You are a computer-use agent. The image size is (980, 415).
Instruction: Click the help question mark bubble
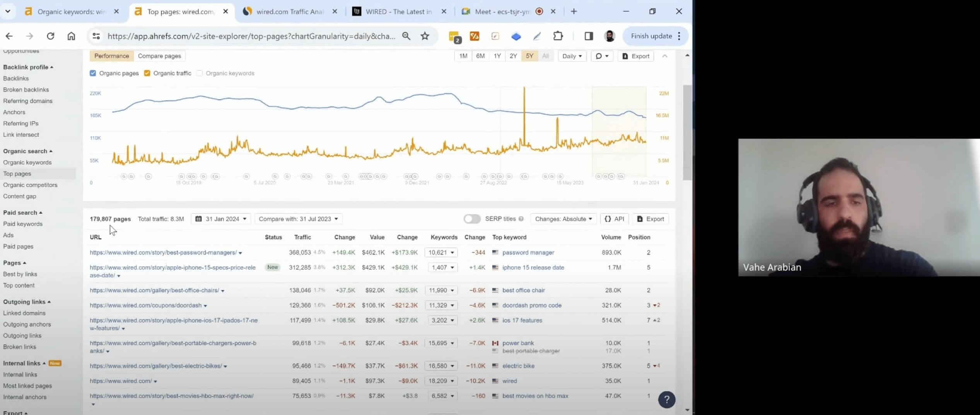pyautogui.click(x=666, y=400)
